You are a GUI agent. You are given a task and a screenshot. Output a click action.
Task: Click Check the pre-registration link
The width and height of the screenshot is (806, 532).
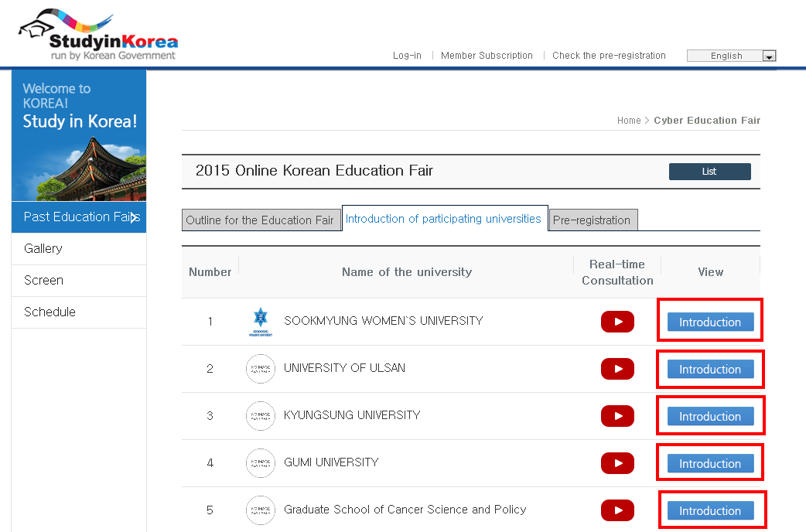(x=609, y=56)
